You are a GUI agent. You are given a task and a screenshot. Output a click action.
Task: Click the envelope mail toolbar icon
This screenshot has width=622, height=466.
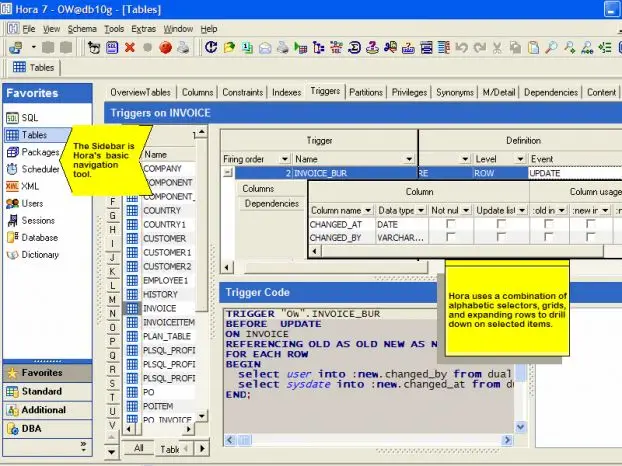265,48
